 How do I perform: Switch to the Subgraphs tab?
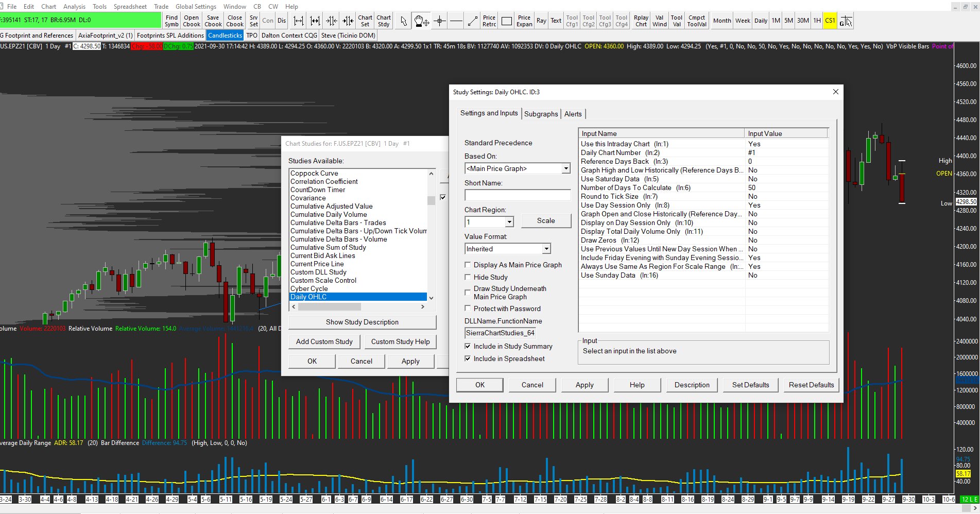coord(541,114)
